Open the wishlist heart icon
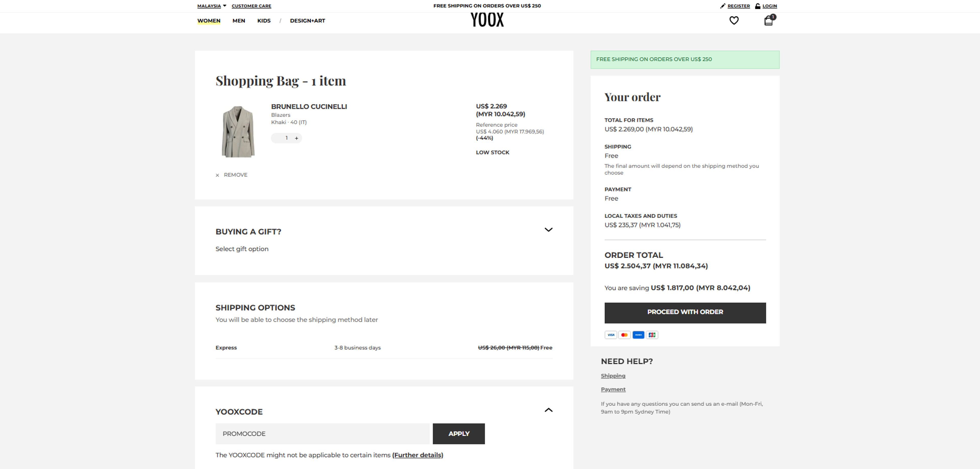Screen dimensions: 980x469 [733, 20]
